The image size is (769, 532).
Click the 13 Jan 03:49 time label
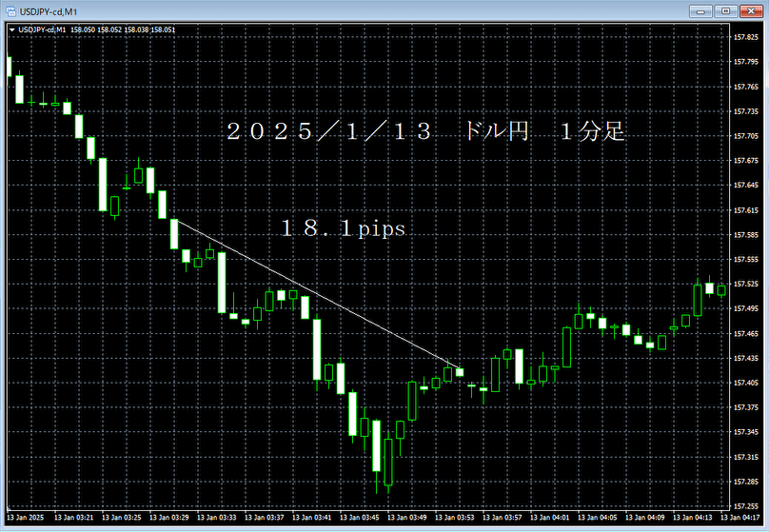[x=406, y=518]
